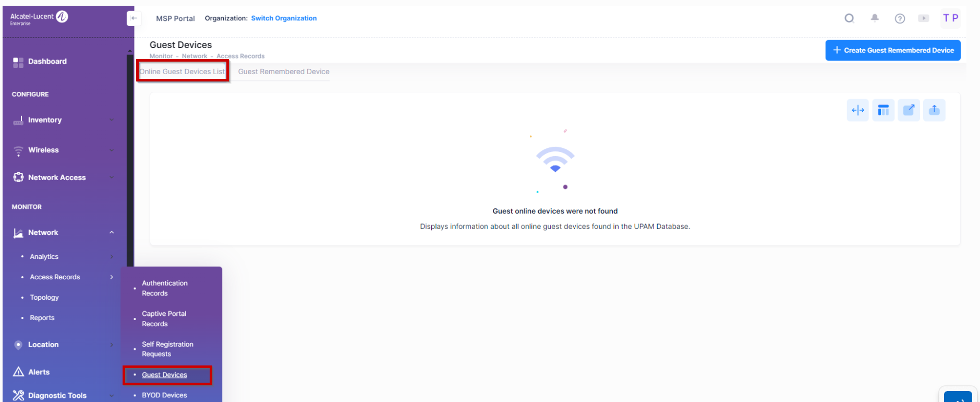Switch to Guest Remembered Device tab

[284, 72]
